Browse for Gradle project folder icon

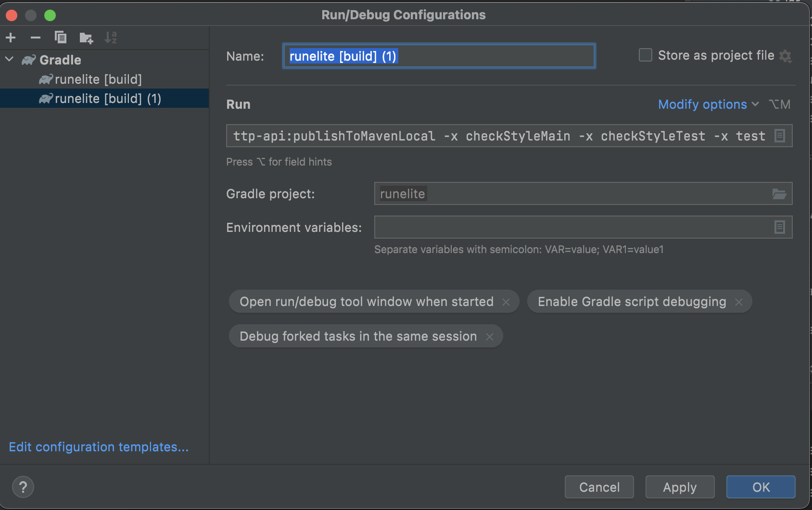[779, 194]
